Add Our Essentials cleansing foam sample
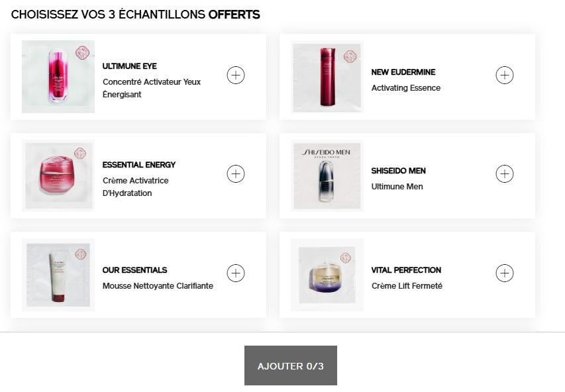The height and width of the screenshot is (392, 565). (236, 273)
